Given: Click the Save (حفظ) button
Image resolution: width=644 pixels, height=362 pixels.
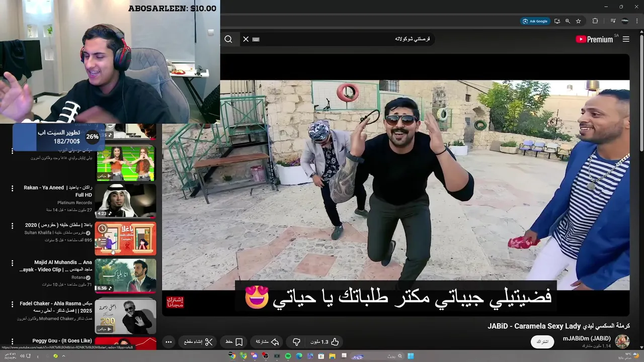Looking at the screenshot, I should pos(234,342).
